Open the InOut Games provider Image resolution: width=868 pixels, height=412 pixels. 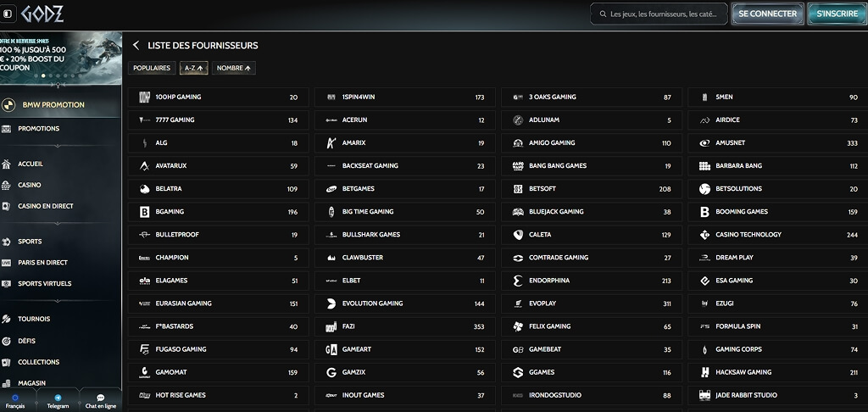(405, 395)
